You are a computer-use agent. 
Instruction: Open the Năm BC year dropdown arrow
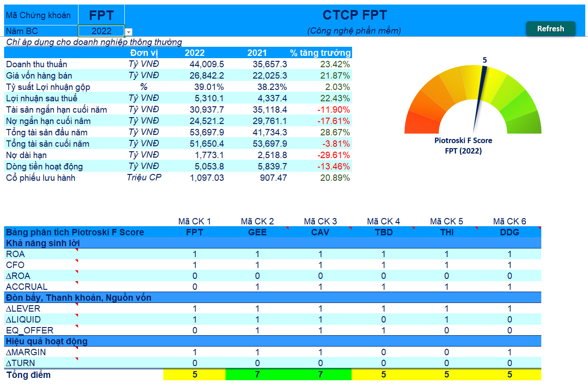(128, 32)
